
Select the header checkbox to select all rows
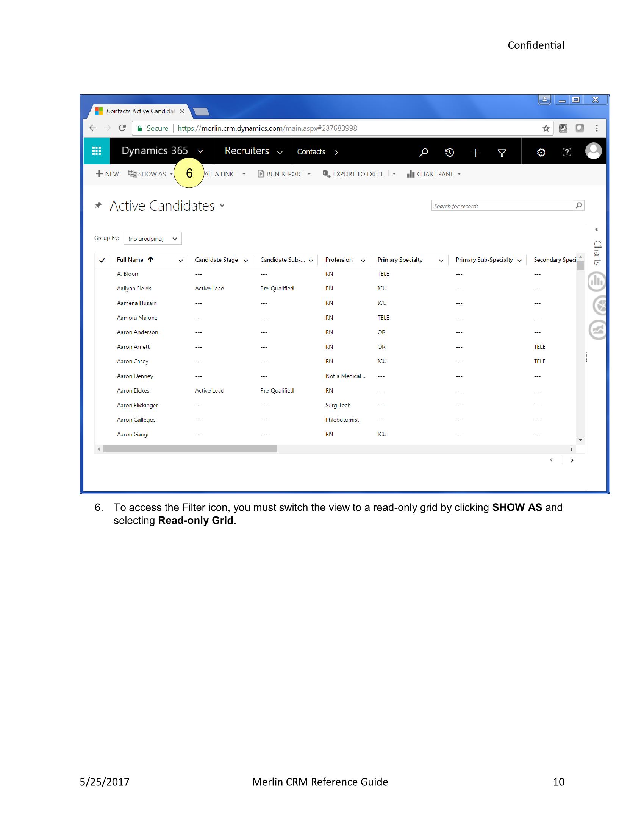[102, 260]
